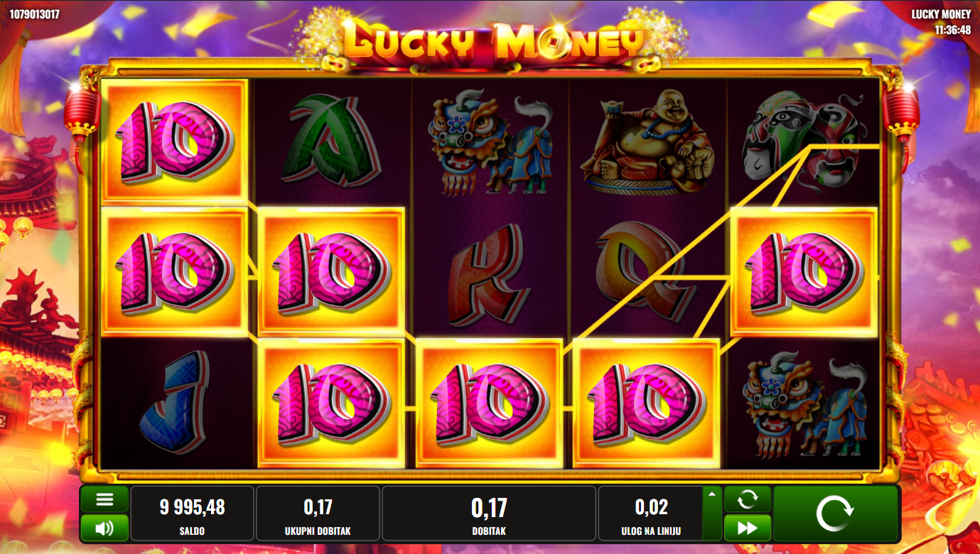Click the Dobitak win amount panel
The image size is (980, 554).
coord(489,514)
